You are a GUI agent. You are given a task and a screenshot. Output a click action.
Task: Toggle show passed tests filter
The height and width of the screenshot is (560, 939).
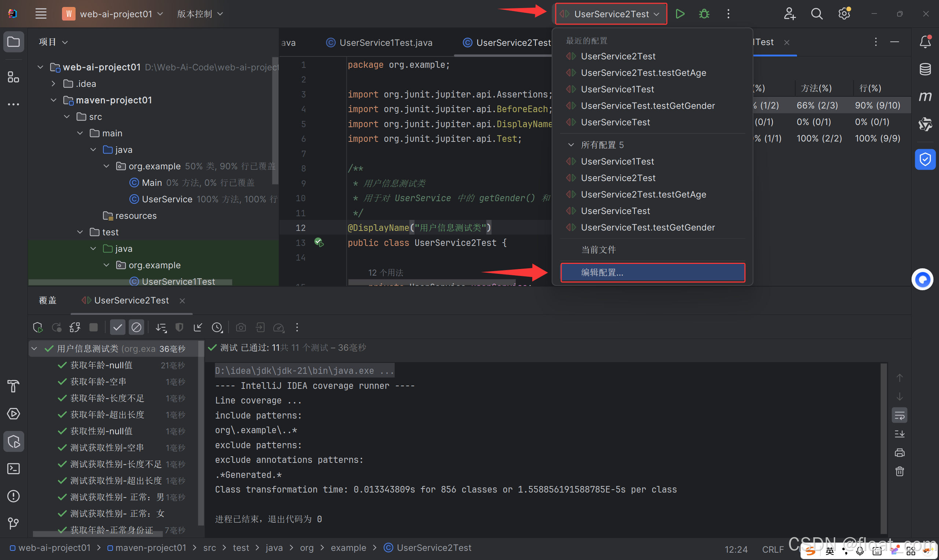point(117,327)
